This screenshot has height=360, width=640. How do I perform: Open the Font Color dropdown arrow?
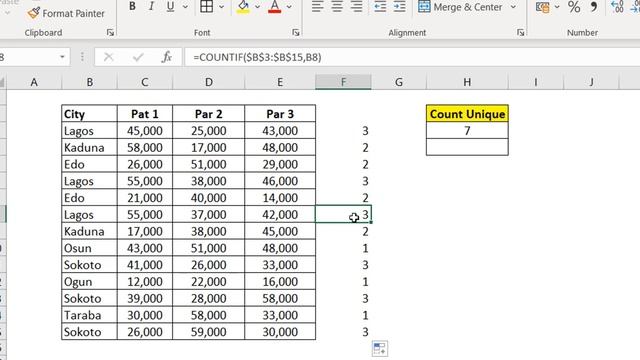click(289, 7)
